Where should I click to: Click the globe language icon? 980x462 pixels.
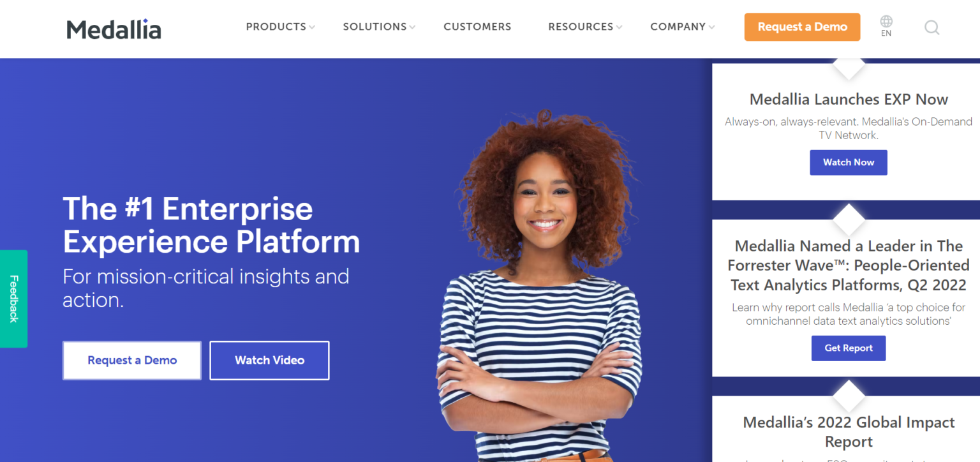886,22
